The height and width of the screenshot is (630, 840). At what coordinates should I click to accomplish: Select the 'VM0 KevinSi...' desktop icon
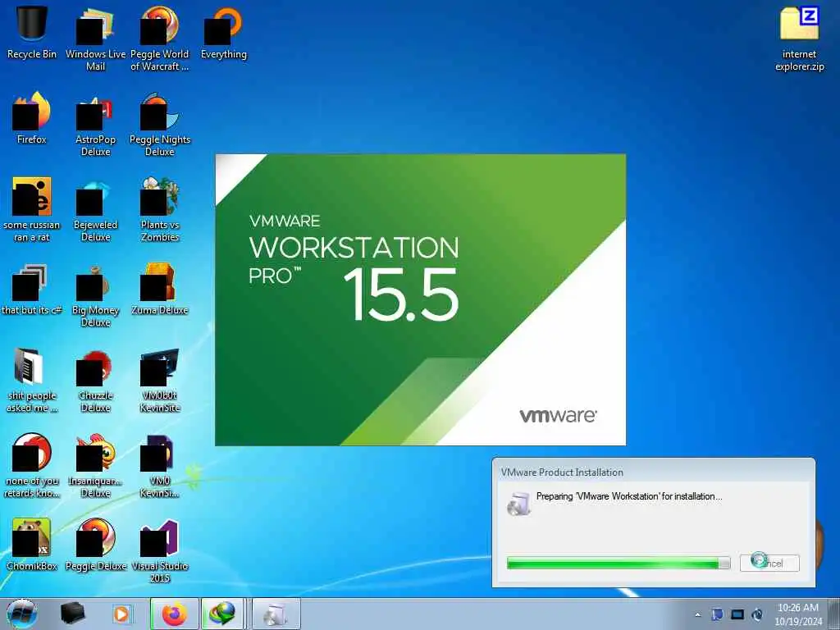point(160,466)
